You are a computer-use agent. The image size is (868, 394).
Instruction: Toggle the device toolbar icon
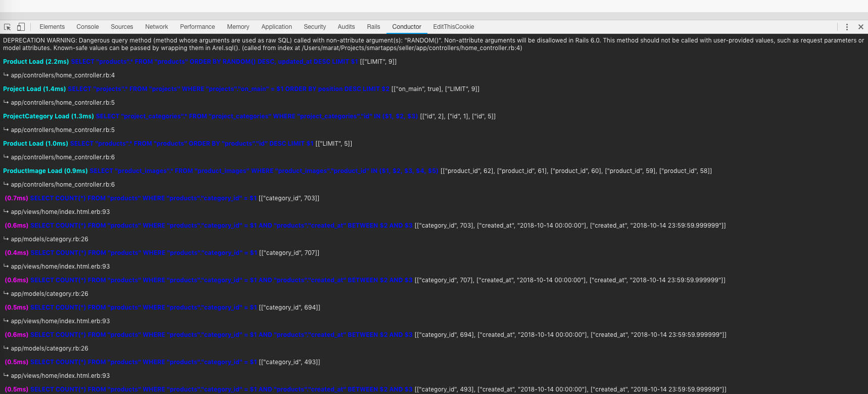[x=21, y=27]
